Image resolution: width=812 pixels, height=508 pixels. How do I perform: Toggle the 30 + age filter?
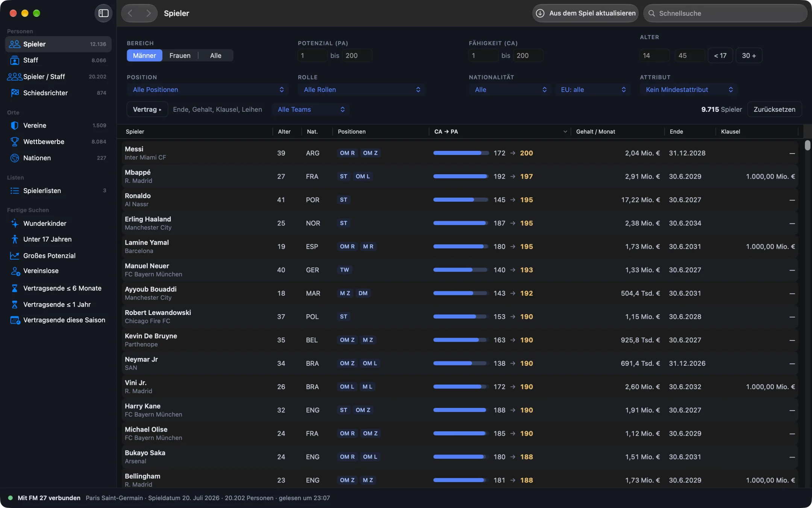coord(748,55)
